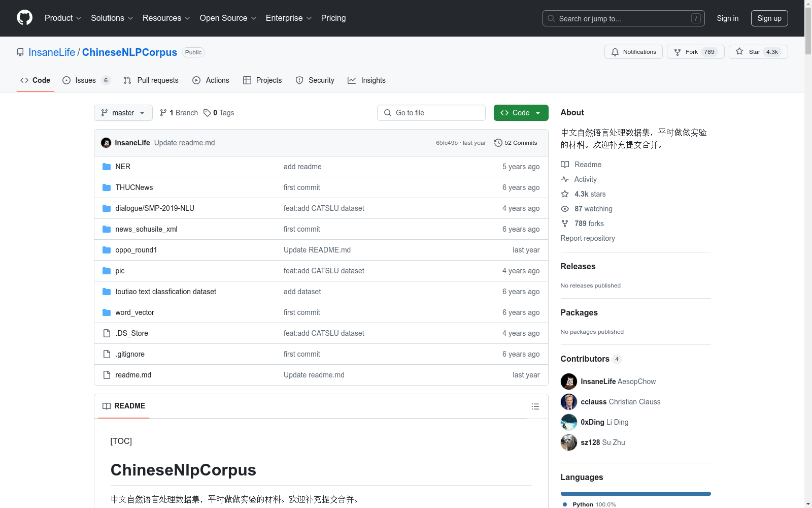Click the readme.md file icon
This screenshot has height=508, width=812.
107,375
